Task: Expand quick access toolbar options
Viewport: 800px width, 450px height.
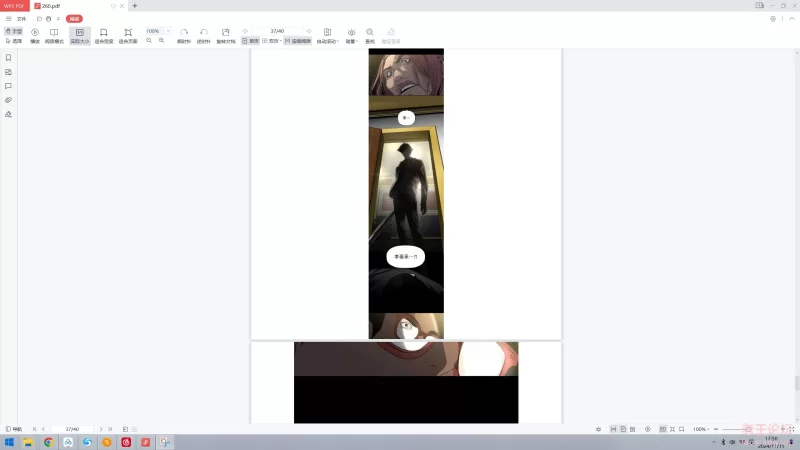Action: [x=58, y=19]
